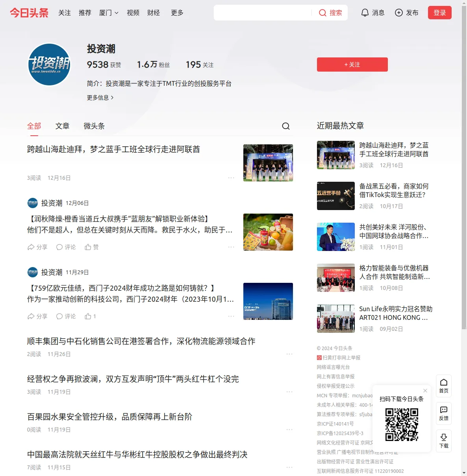Click the red + 关注 follow button
Image resolution: width=467 pixels, height=476 pixels.
(x=352, y=65)
